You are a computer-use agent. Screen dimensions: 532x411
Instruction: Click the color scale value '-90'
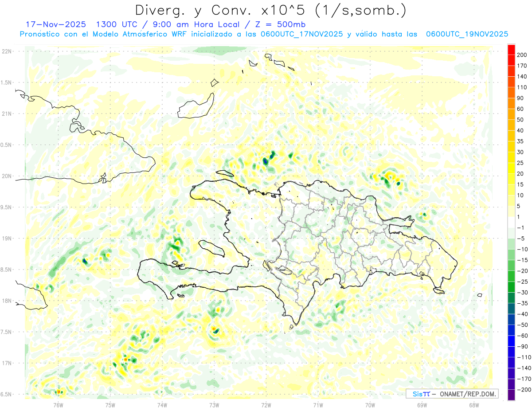522,346
